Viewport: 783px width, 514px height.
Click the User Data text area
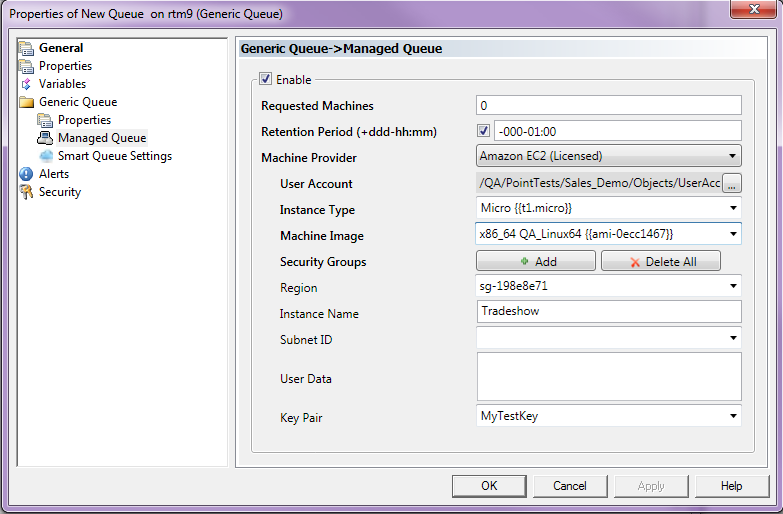[x=609, y=377]
